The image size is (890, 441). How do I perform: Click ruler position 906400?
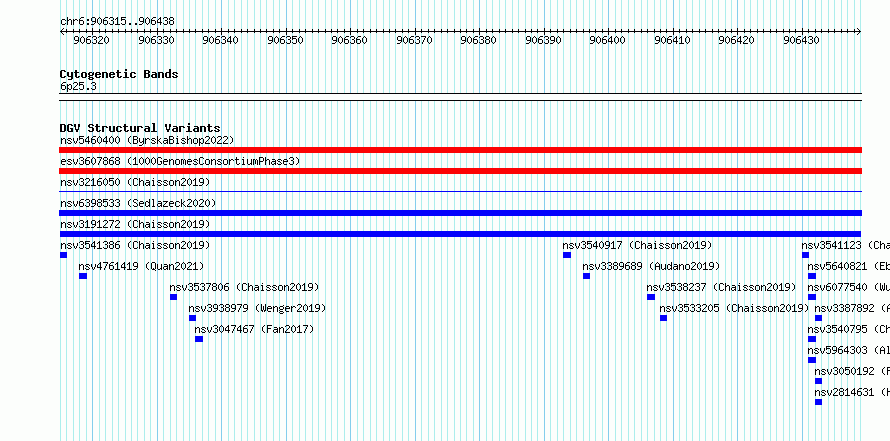(607, 40)
